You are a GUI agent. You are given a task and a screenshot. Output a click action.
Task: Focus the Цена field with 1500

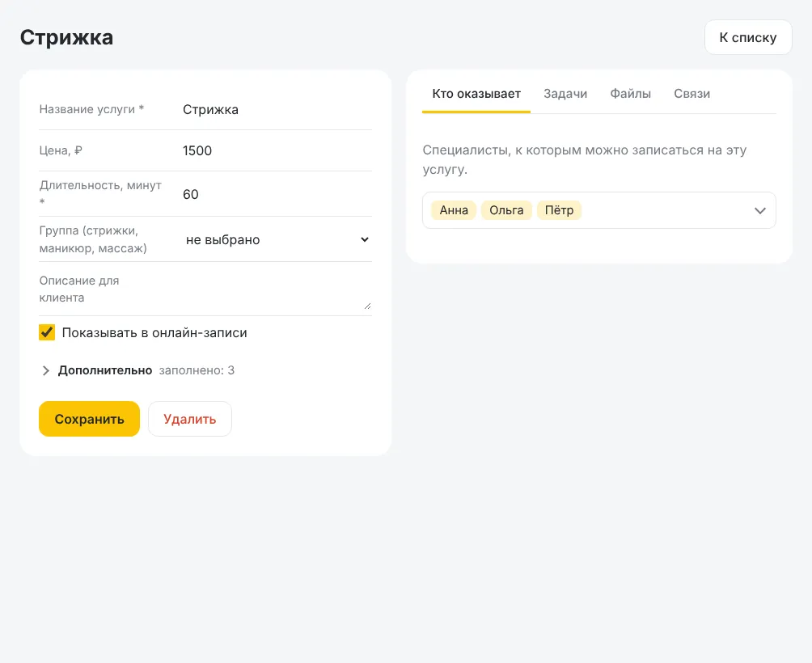click(x=276, y=150)
